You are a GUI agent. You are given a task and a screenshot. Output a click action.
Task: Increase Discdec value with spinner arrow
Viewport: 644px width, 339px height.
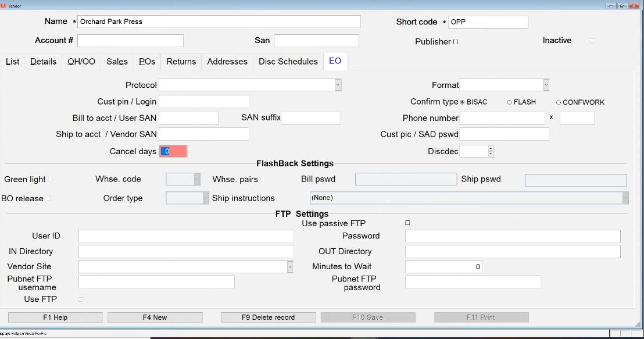coord(491,148)
